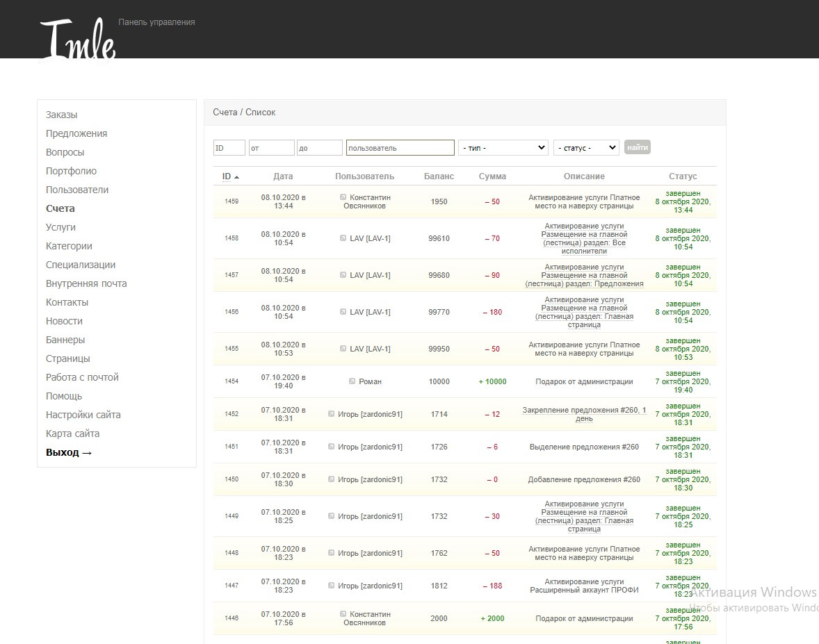The width and height of the screenshot is (819, 644).
Task: Click the ID column sort arrow
Action: [236, 177]
